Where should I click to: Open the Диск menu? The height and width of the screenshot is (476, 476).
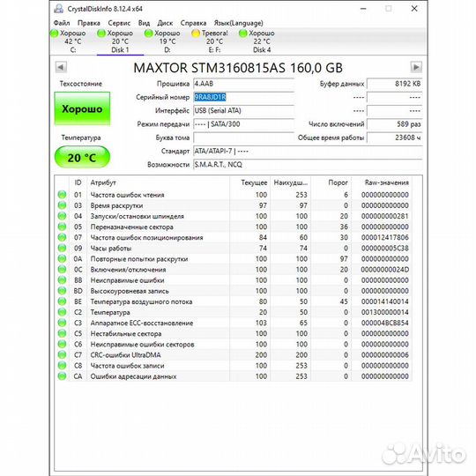pyautogui.click(x=165, y=23)
